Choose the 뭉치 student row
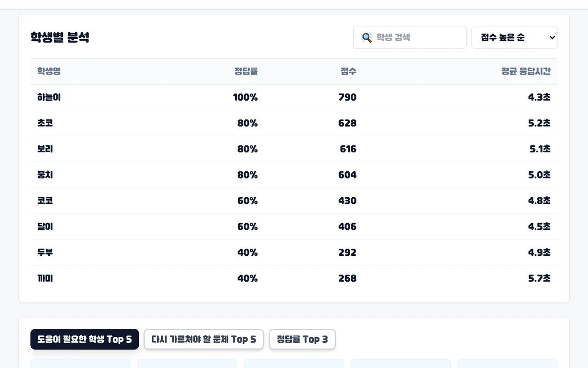 coord(294,175)
